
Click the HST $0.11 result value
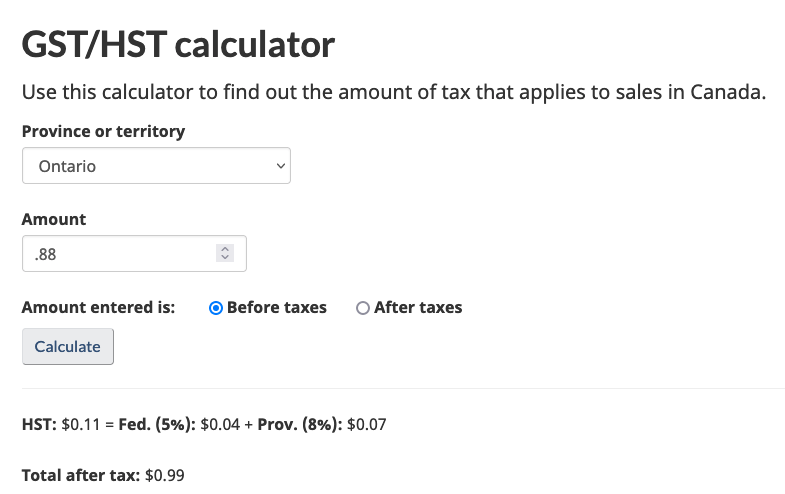click(80, 424)
